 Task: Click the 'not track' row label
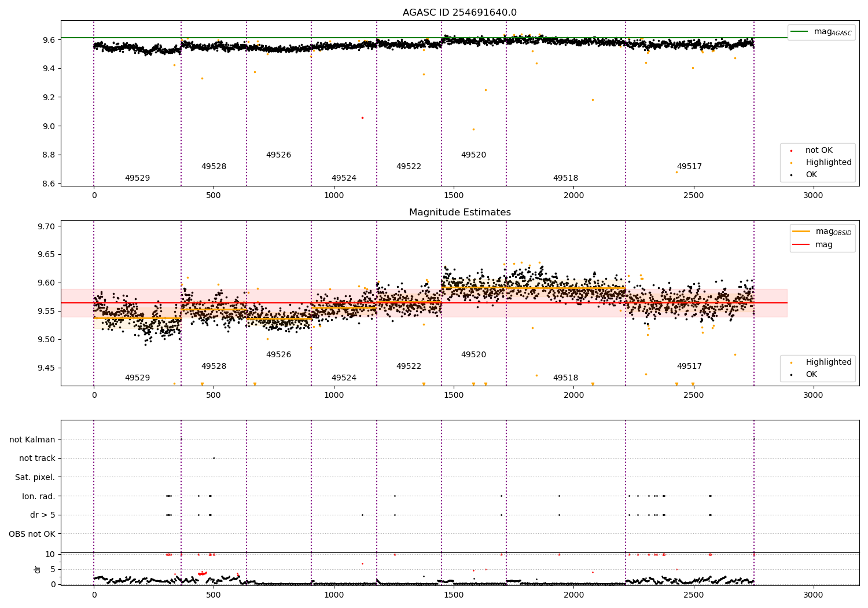point(37,458)
